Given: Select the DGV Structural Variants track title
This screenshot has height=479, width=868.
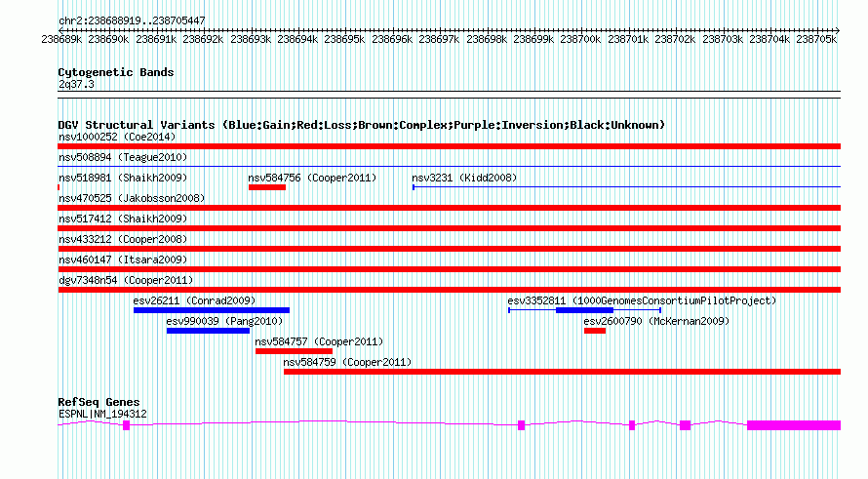Looking at the screenshot, I should pyautogui.click(x=362, y=125).
